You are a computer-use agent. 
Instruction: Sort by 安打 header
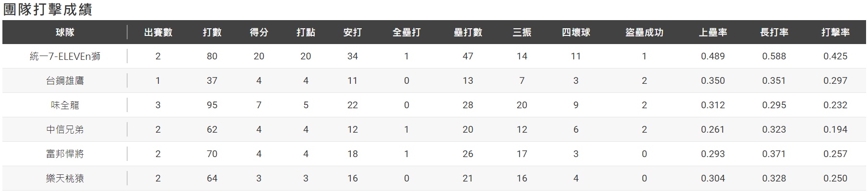pyautogui.click(x=352, y=33)
